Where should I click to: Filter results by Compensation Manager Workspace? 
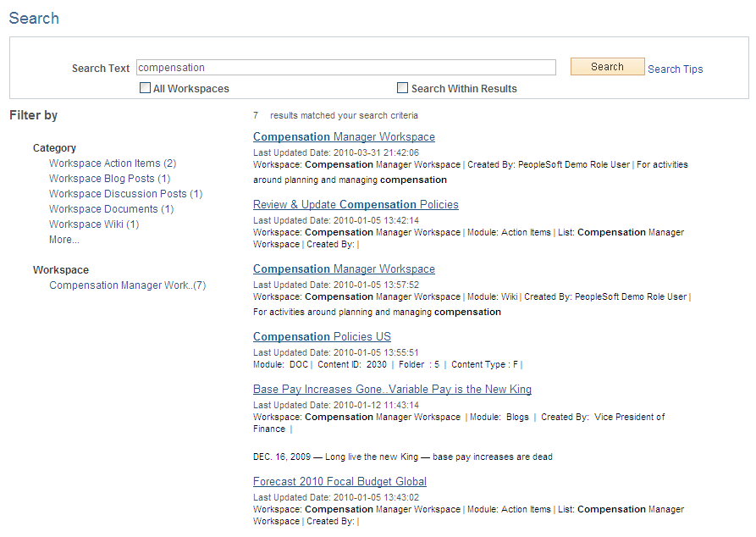[x=127, y=285]
